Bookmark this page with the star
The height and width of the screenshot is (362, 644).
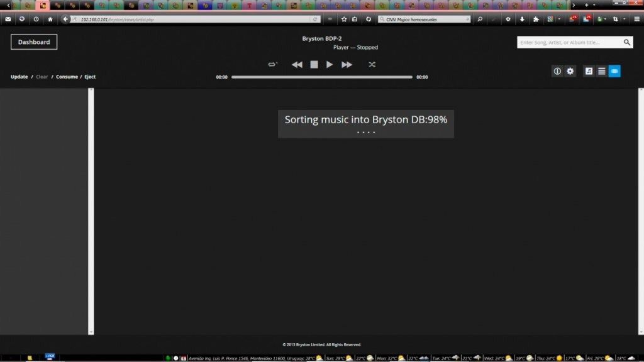344,19
